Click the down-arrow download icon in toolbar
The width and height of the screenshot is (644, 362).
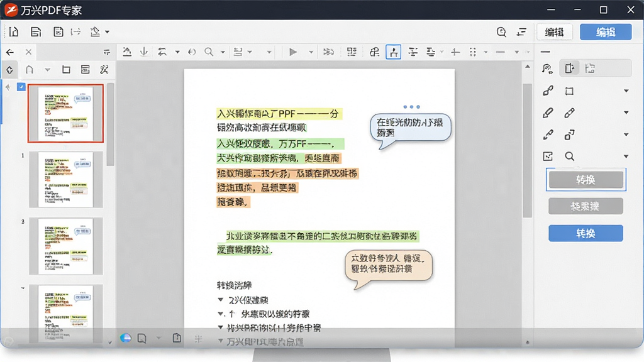pyautogui.click(x=144, y=52)
